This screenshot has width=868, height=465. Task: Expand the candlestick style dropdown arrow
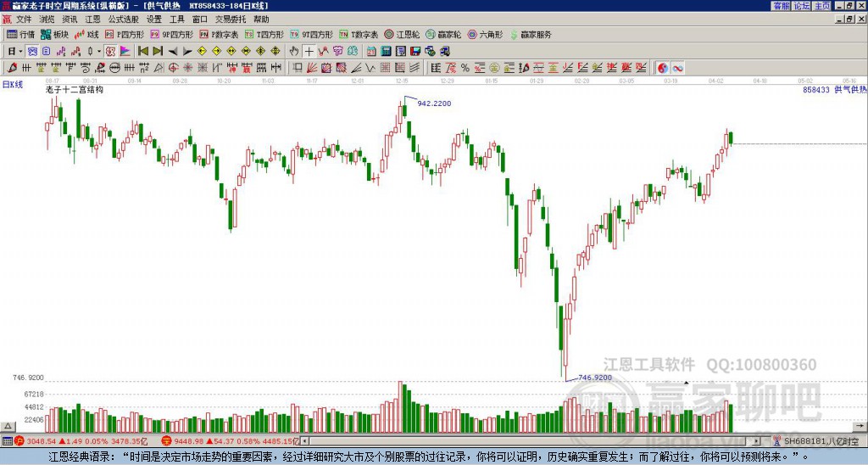(x=99, y=52)
